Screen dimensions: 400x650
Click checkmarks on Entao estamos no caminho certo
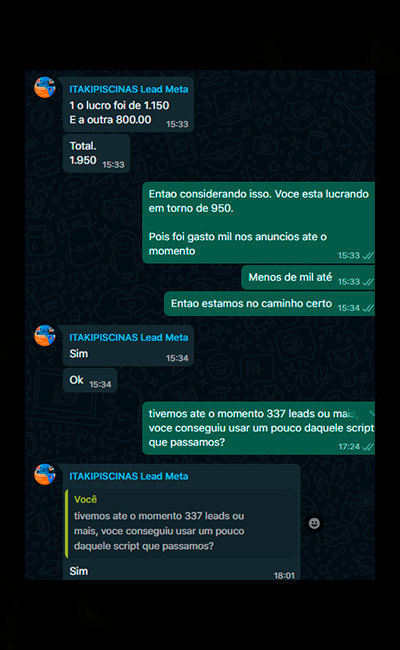pos(368,308)
